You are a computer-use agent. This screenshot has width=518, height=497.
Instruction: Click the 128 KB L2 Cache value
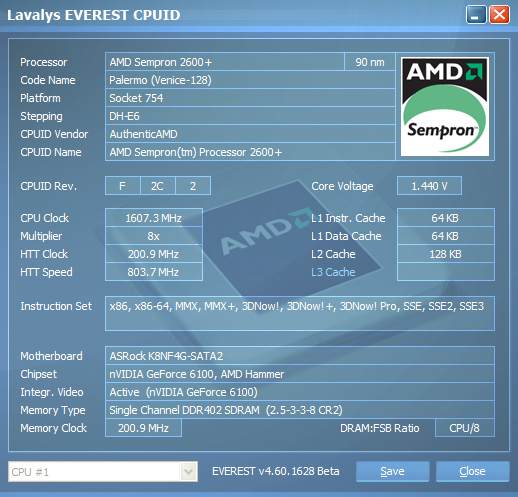tap(446, 254)
